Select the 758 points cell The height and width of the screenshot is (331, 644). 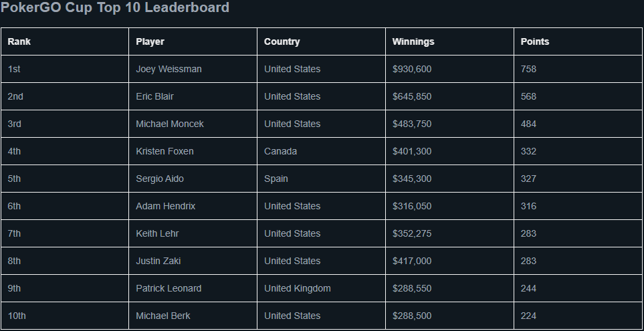pos(578,69)
